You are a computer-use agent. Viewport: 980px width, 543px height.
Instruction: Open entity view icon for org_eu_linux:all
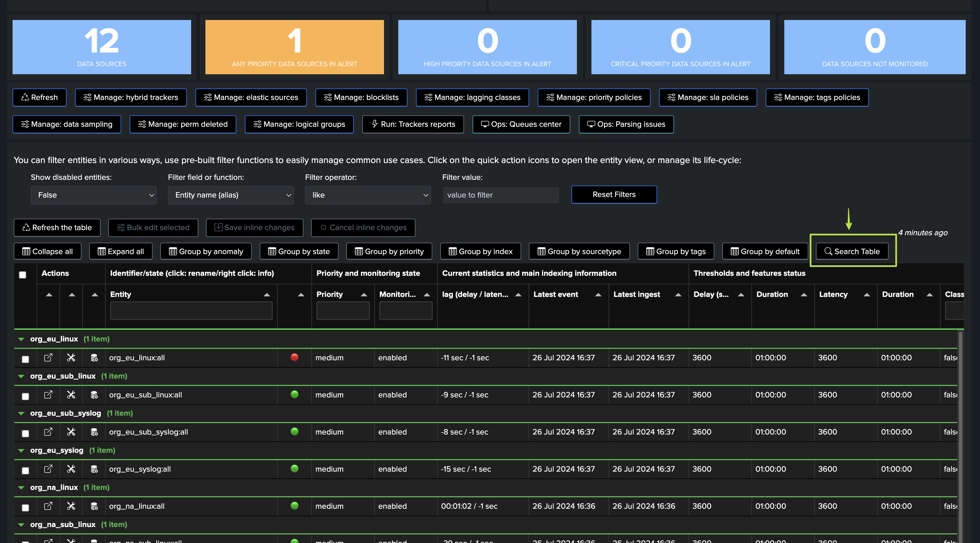[48, 357]
